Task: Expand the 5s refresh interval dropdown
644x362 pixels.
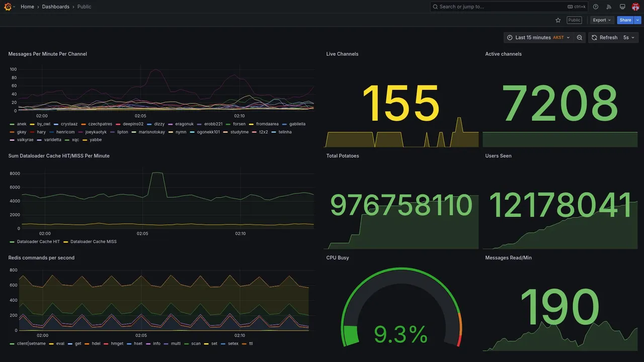Action: tap(629, 38)
